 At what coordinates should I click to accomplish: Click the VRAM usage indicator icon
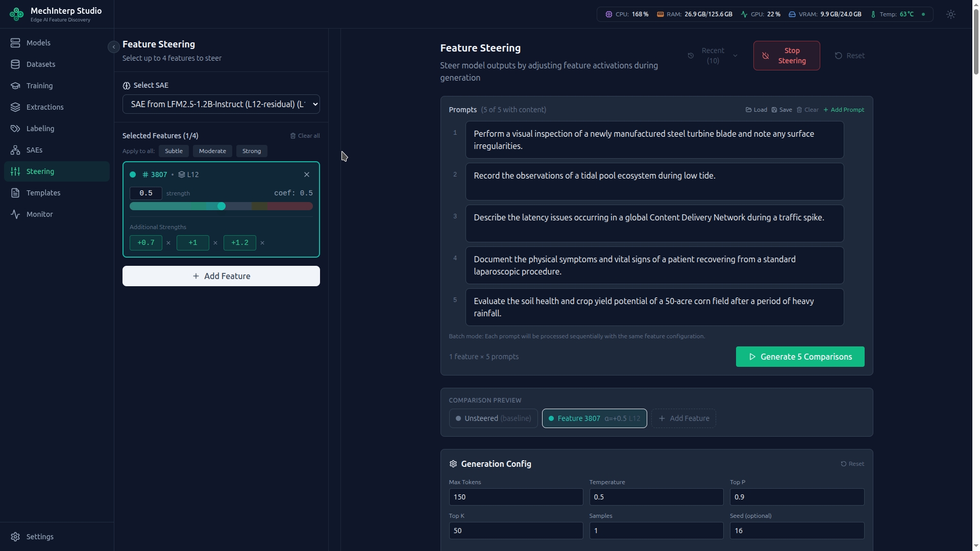792,14
